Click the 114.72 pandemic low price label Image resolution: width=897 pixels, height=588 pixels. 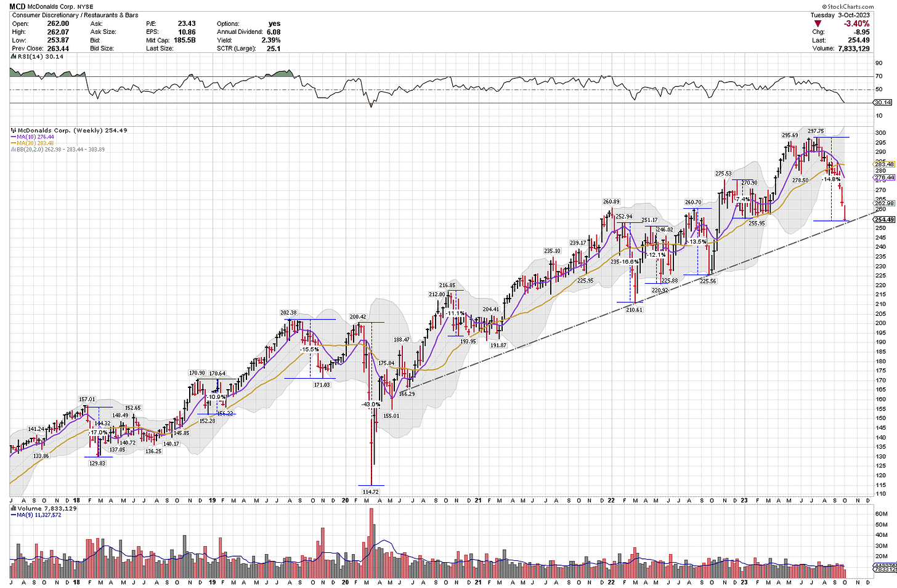[x=371, y=491]
